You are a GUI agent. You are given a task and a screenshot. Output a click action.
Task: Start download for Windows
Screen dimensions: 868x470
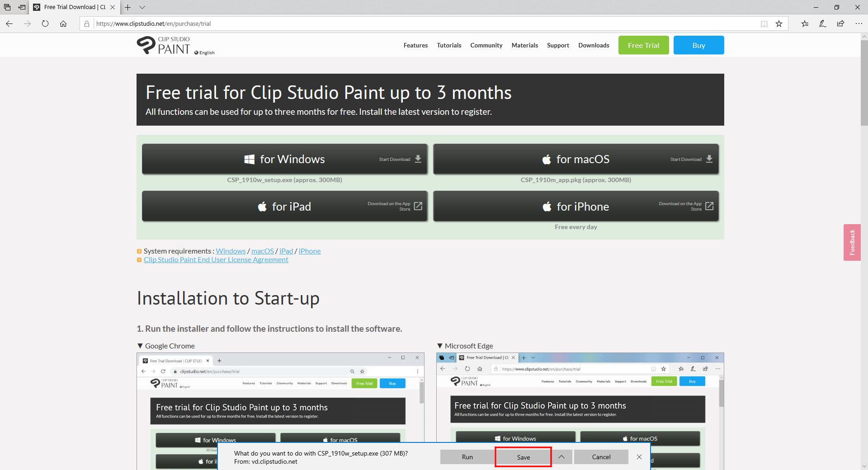click(x=284, y=159)
